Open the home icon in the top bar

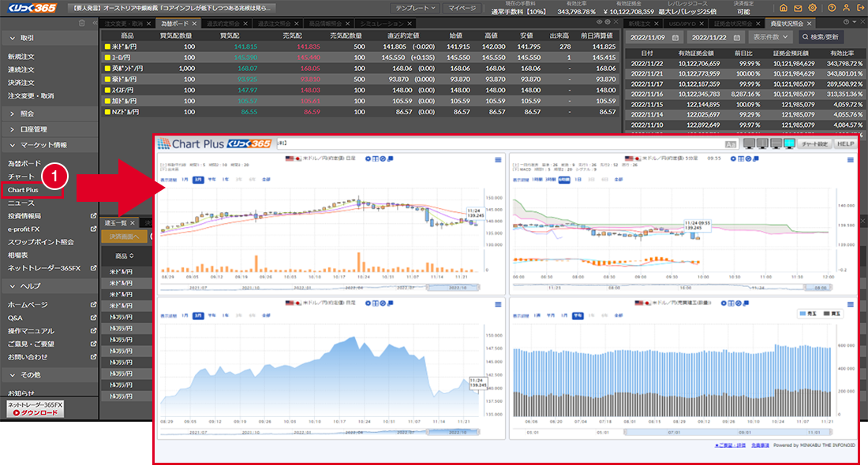point(784,8)
